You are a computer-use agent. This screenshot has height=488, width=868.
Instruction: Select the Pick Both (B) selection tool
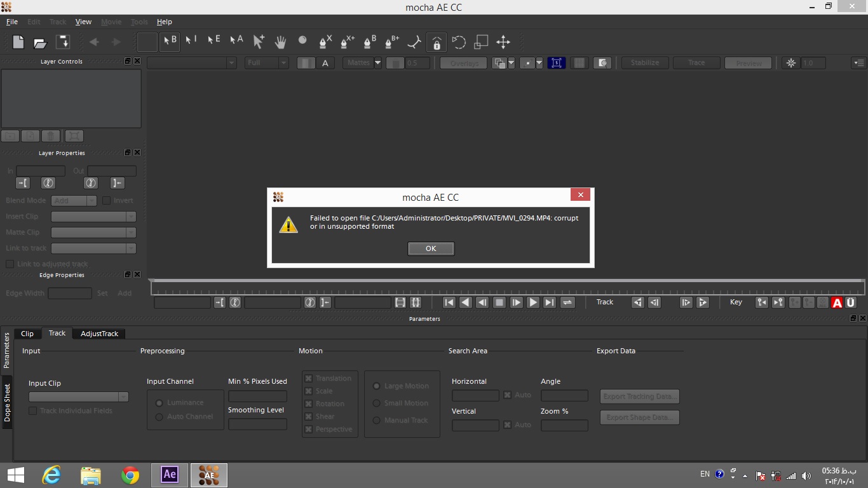(170, 41)
